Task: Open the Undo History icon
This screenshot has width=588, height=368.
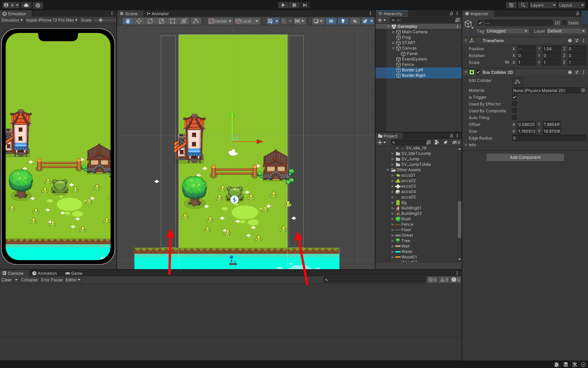Action: pos(511,5)
